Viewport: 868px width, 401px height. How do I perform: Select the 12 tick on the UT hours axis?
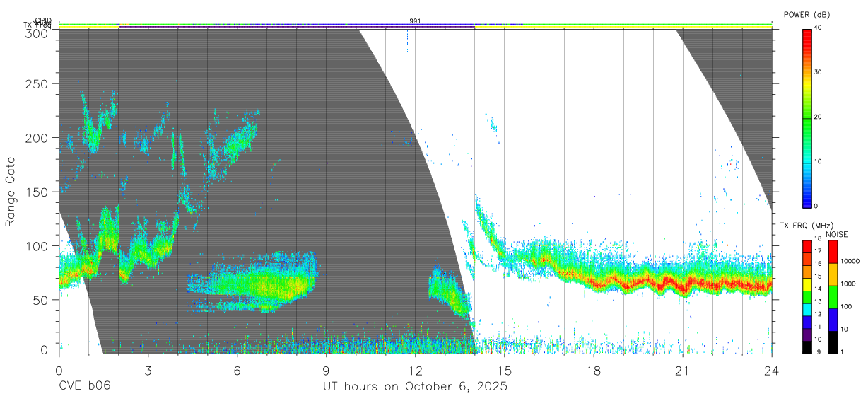tap(415, 370)
